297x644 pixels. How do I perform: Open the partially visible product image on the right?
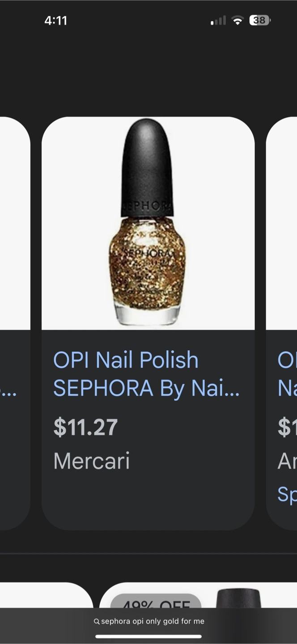[282, 223]
